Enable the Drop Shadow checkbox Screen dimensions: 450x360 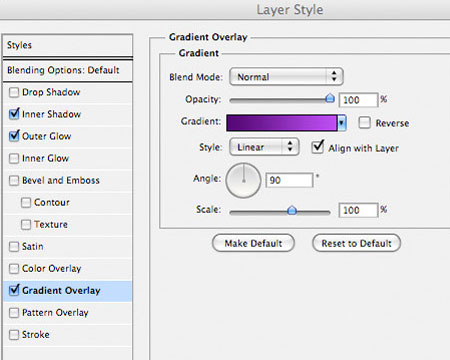click(x=14, y=92)
